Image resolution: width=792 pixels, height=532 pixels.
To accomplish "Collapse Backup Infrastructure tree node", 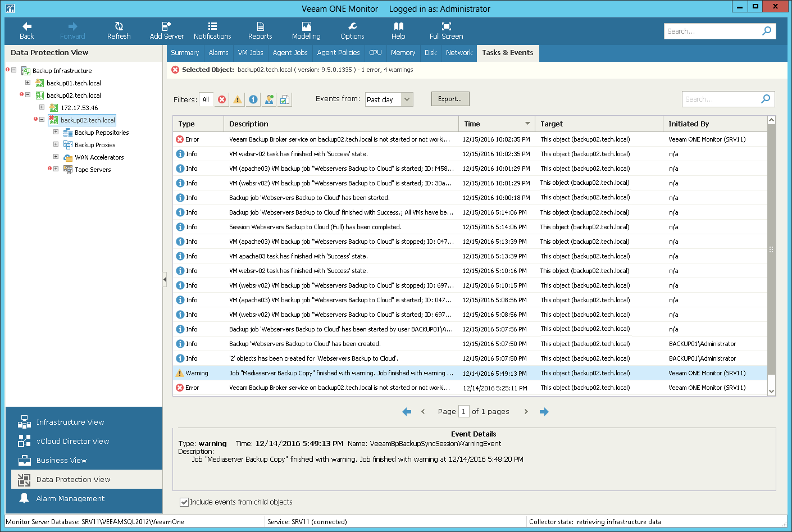I will coord(13,70).
